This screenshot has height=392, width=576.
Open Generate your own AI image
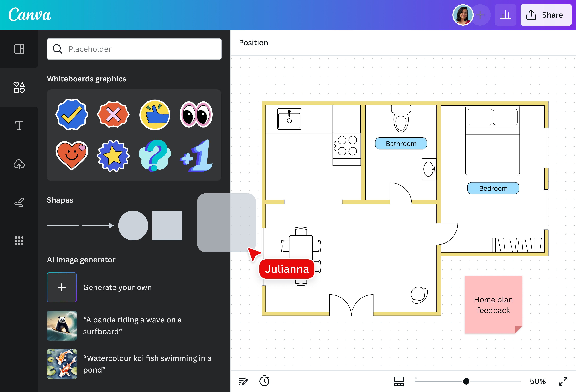[62, 287]
